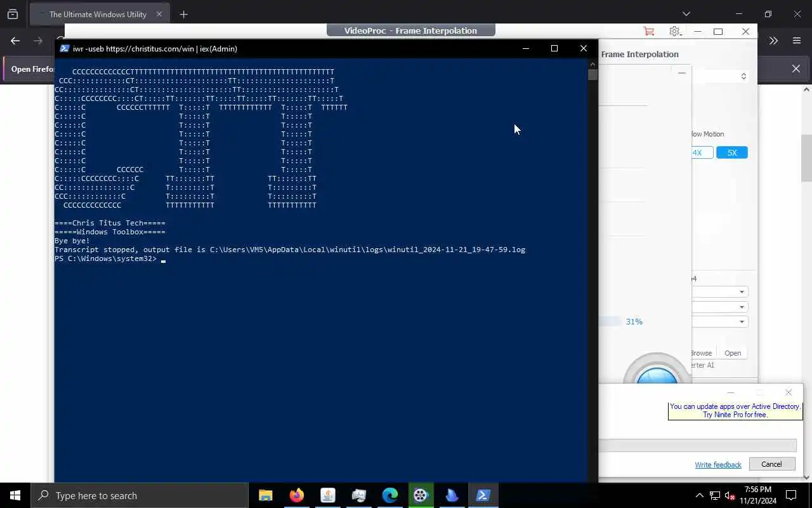This screenshot has height=508, width=812.
Task: Show hidden system tray icons
Action: point(700,495)
